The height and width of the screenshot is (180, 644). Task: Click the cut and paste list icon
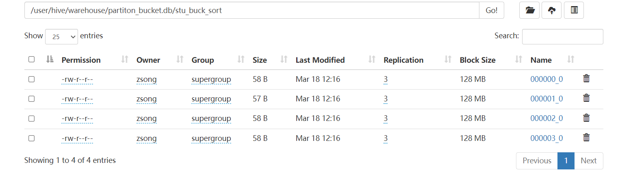point(574,10)
